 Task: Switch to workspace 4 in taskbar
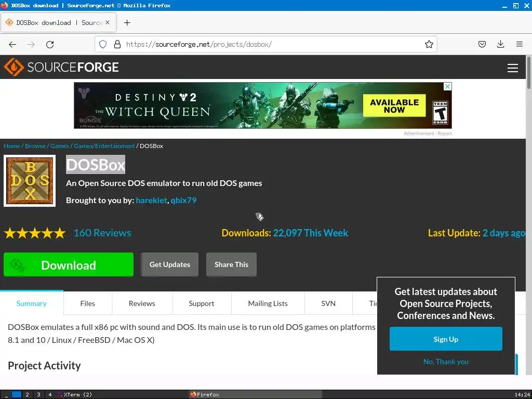coord(50,395)
